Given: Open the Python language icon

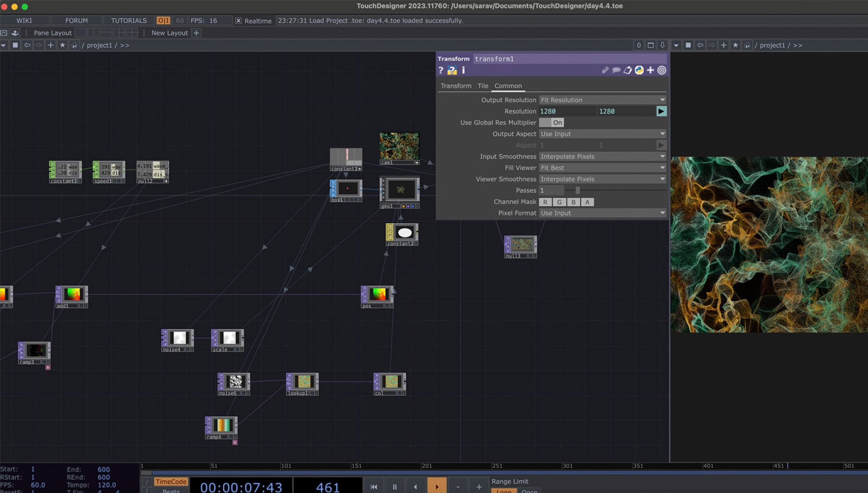Looking at the screenshot, I should click(639, 70).
